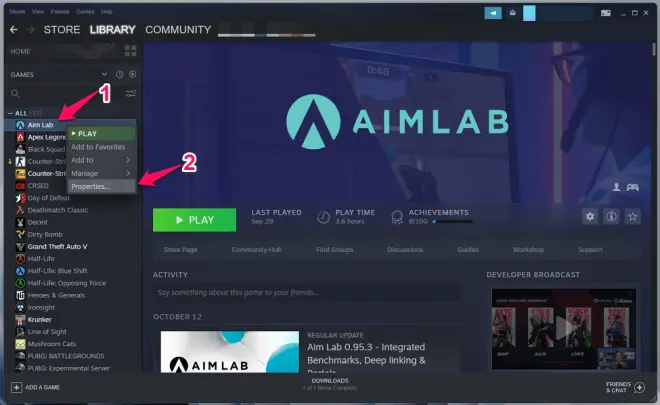The image size is (660, 405).
Task: Click the user avatar in title bar
Action: (x=529, y=13)
